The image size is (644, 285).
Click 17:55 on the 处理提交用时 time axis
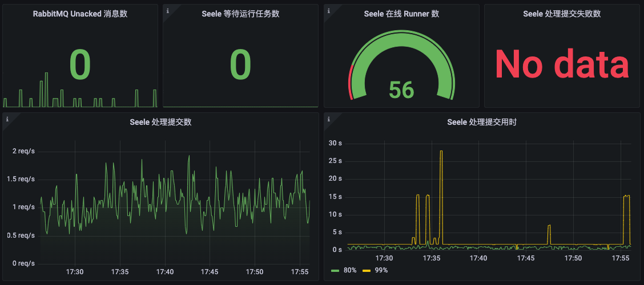[x=621, y=258]
